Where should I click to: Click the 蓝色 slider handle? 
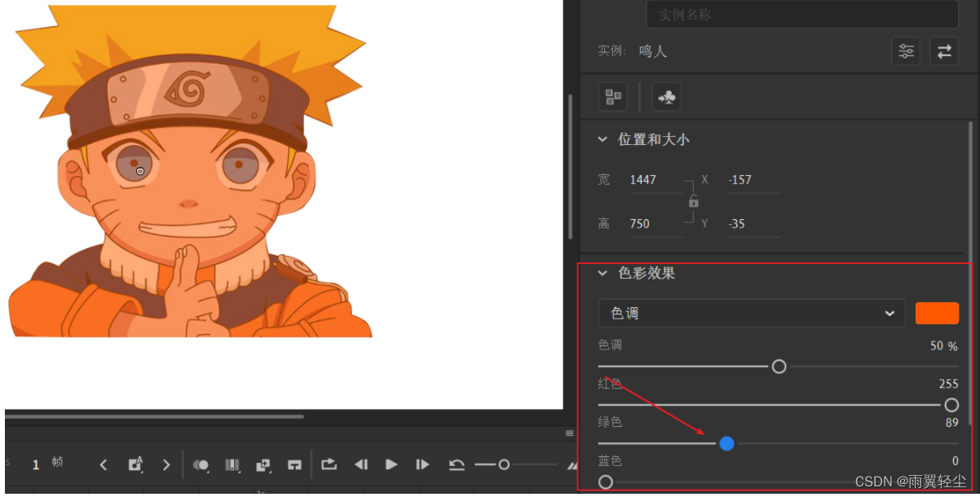click(x=606, y=482)
